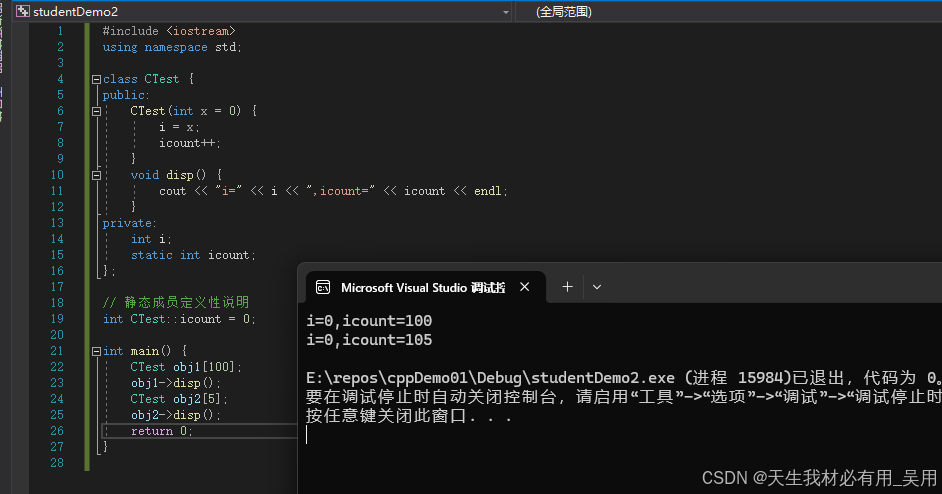Collapse the class CTest block
The height and width of the screenshot is (494, 942).
point(96,79)
